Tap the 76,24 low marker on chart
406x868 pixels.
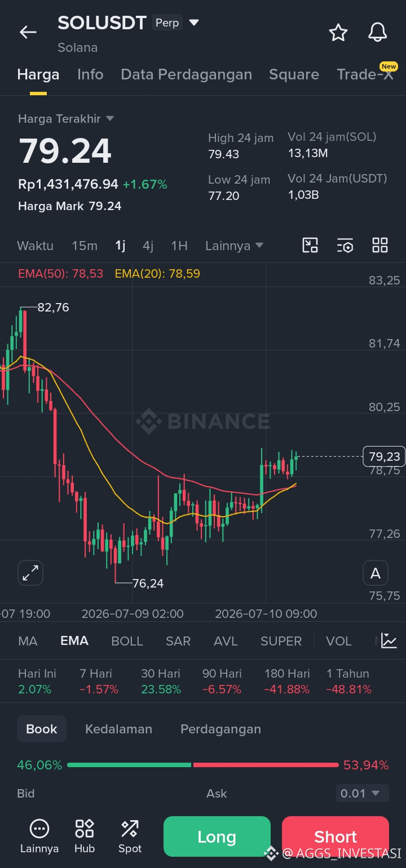coord(148,584)
